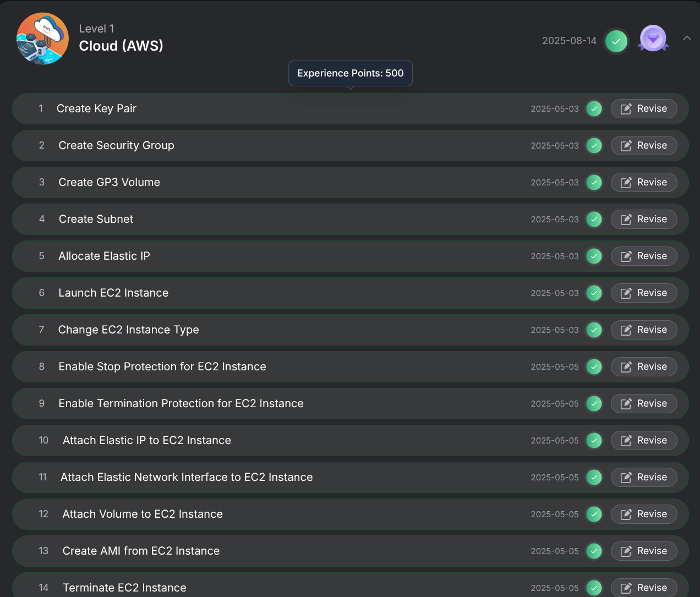Click green checkmark for Create Key Pair
700x597 pixels.
(x=594, y=109)
